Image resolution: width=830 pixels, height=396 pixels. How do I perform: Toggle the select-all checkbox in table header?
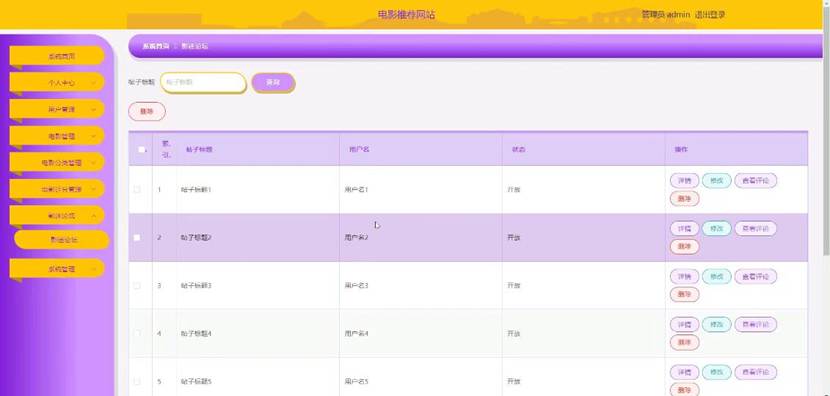click(141, 149)
